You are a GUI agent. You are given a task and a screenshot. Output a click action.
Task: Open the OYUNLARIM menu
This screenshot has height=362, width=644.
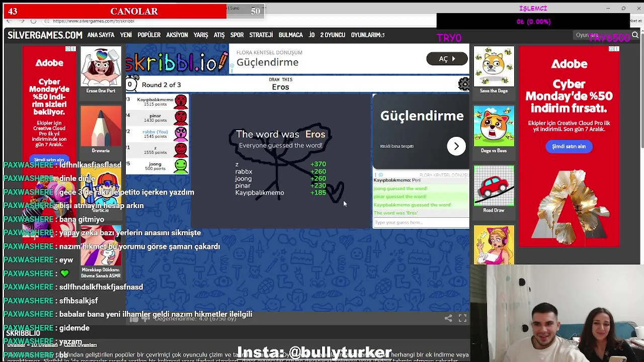pyautogui.click(x=368, y=35)
